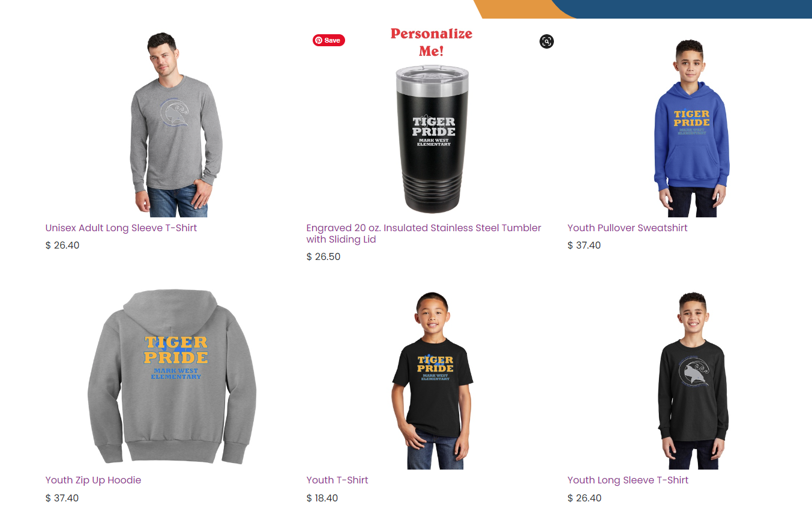
Task: Open Youth Long Sleeve T-Shirt link
Action: click(628, 480)
